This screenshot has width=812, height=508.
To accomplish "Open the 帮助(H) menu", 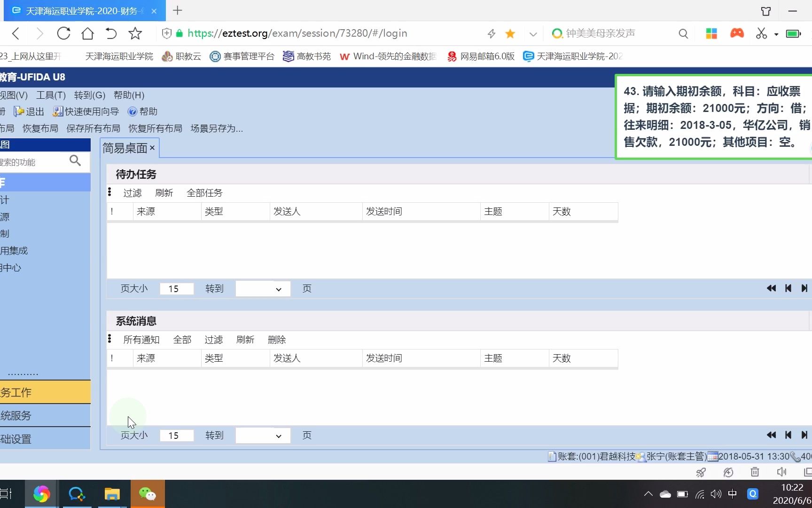I will [129, 95].
